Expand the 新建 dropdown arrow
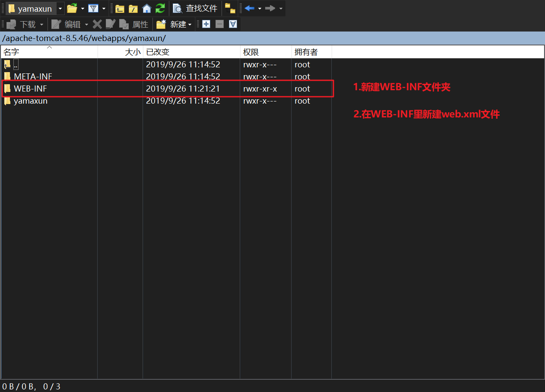The height and width of the screenshot is (392, 545). tap(190, 25)
